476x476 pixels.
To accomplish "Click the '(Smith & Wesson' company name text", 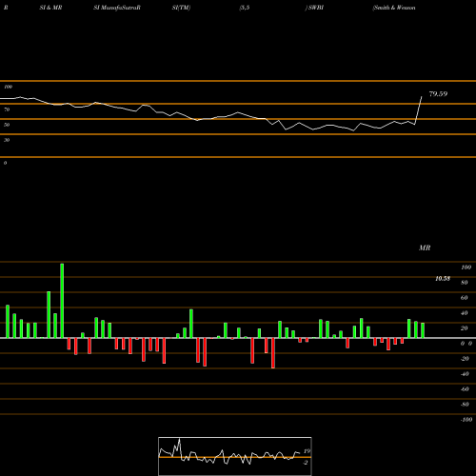I will point(394,8).
